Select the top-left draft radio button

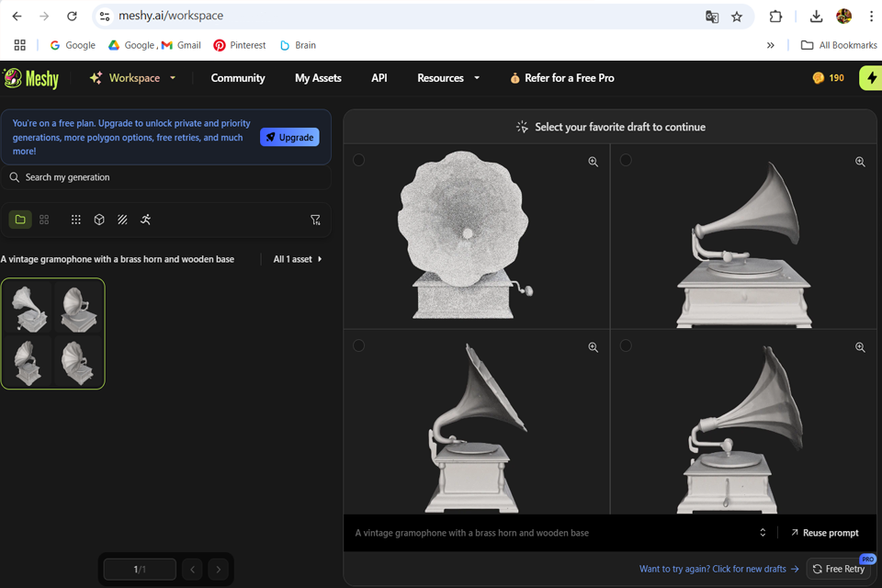pos(358,161)
